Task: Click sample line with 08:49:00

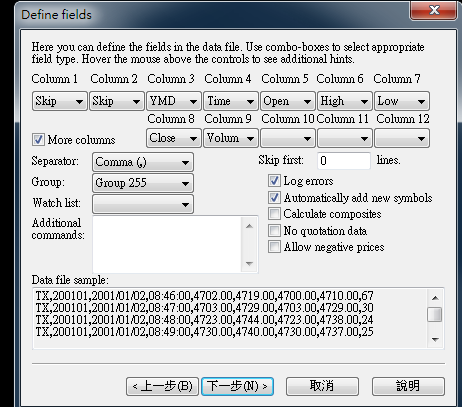Action: click(204, 332)
